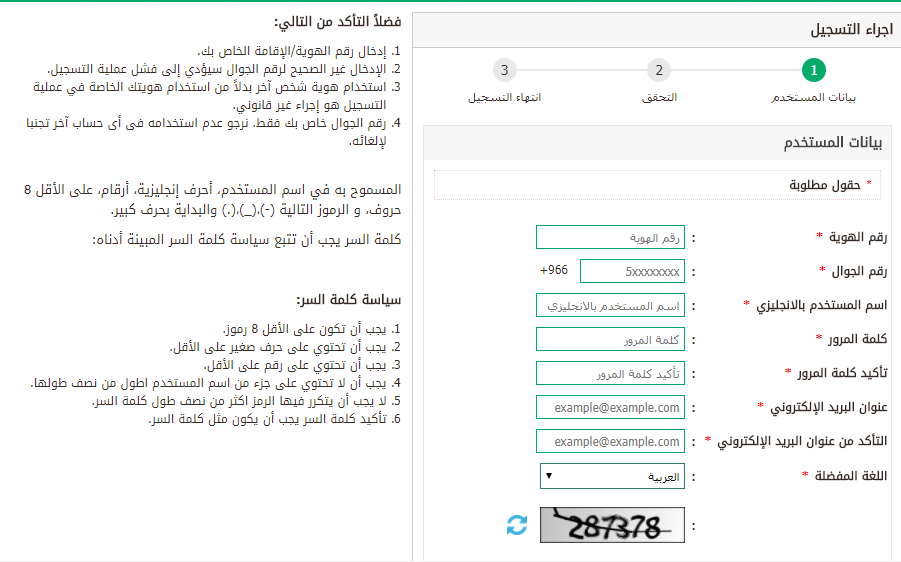
Task: Click the captcha refresh icon
Action: coord(517,525)
